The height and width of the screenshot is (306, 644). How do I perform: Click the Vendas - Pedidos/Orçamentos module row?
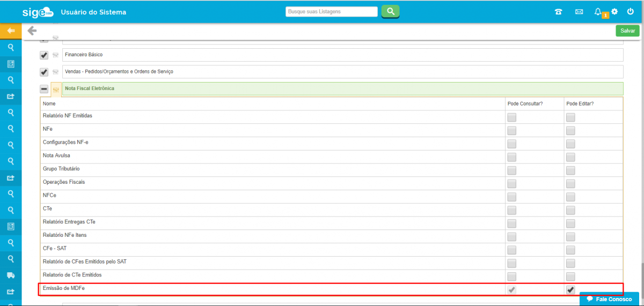tap(342, 72)
